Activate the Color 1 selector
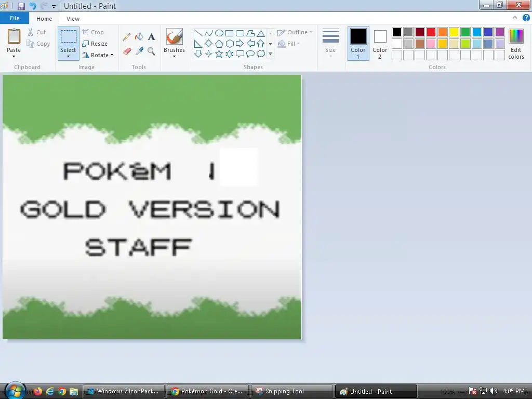This screenshot has width=532, height=399. click(358, 44)
